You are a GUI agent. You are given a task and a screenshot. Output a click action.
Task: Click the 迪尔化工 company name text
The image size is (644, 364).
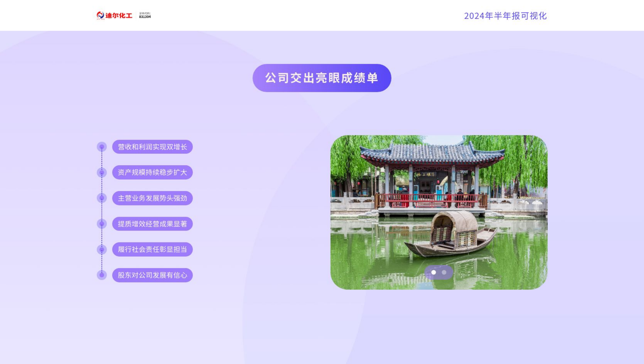119,16
